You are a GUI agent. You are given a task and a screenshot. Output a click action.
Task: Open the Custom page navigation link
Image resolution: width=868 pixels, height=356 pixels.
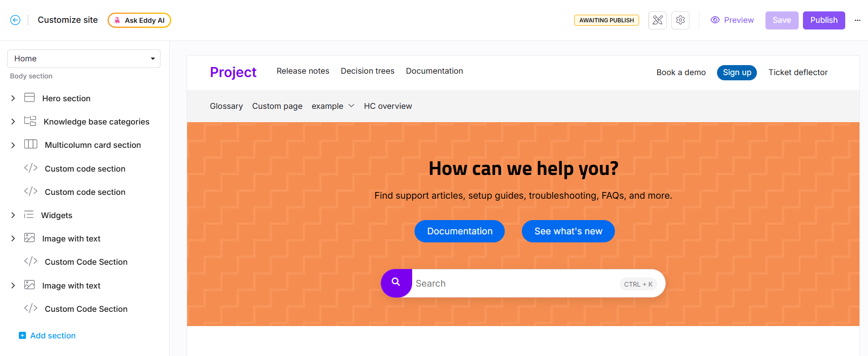(277, 106)
